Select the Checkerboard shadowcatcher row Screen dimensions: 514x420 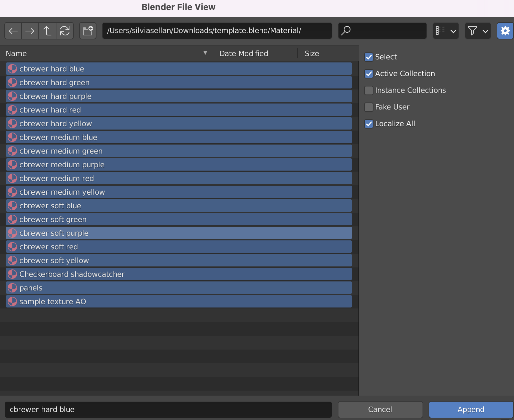(179, 274)
